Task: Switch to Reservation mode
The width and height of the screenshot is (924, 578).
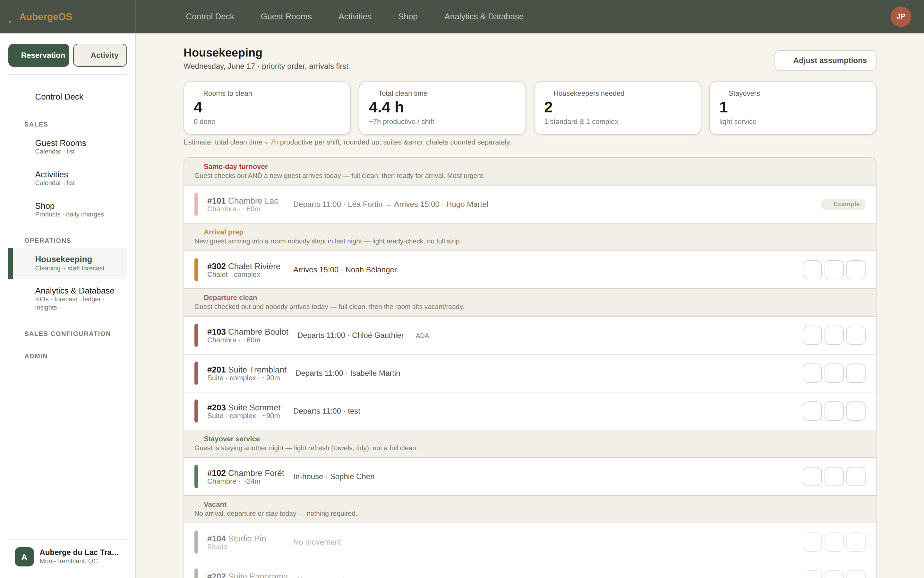Action: pos(39,55)
